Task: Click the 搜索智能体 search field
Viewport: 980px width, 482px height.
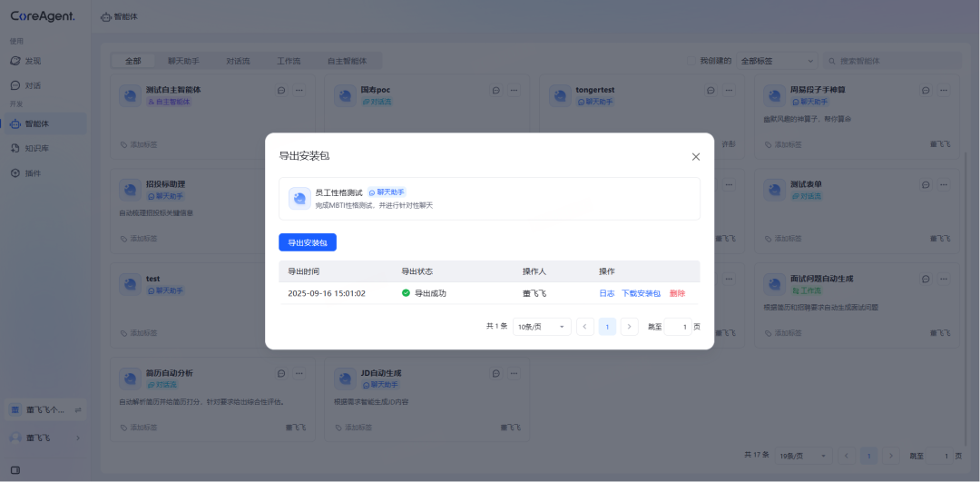Action: 893,61
